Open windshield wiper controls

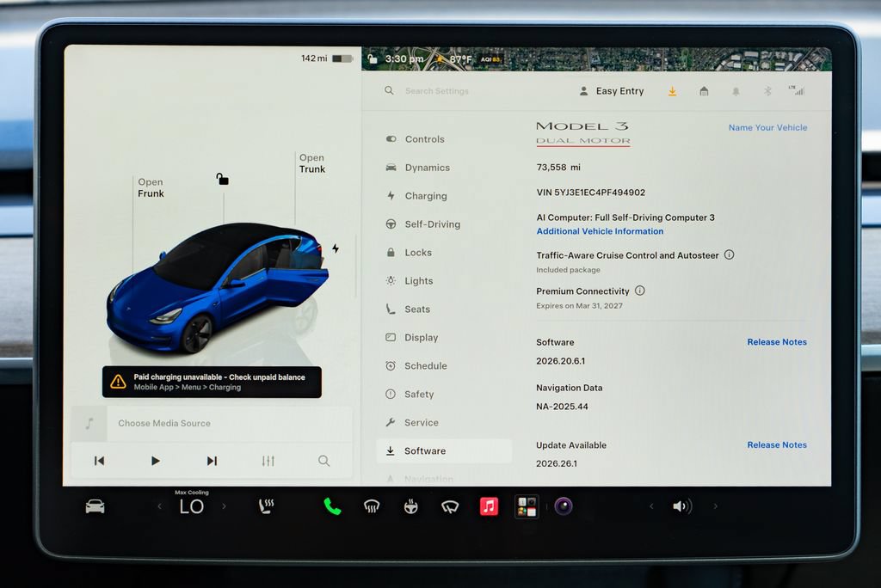449,507
